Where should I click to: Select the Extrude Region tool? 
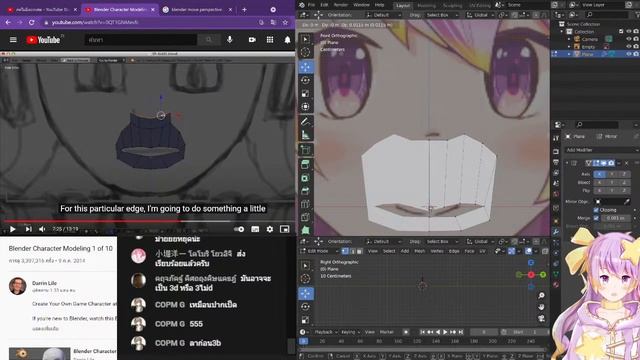[305, 164]
